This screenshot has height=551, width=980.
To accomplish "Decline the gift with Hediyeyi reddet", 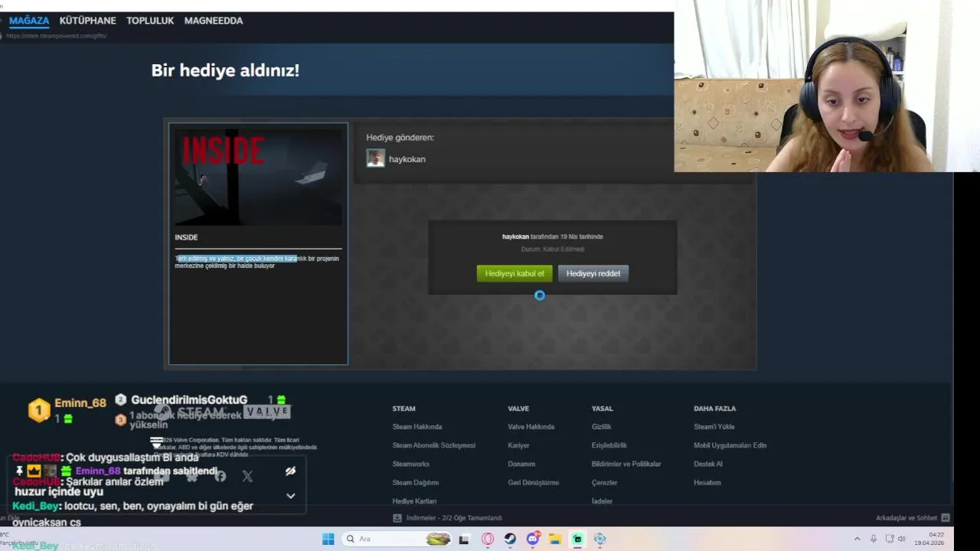I will tap(593, 273).
